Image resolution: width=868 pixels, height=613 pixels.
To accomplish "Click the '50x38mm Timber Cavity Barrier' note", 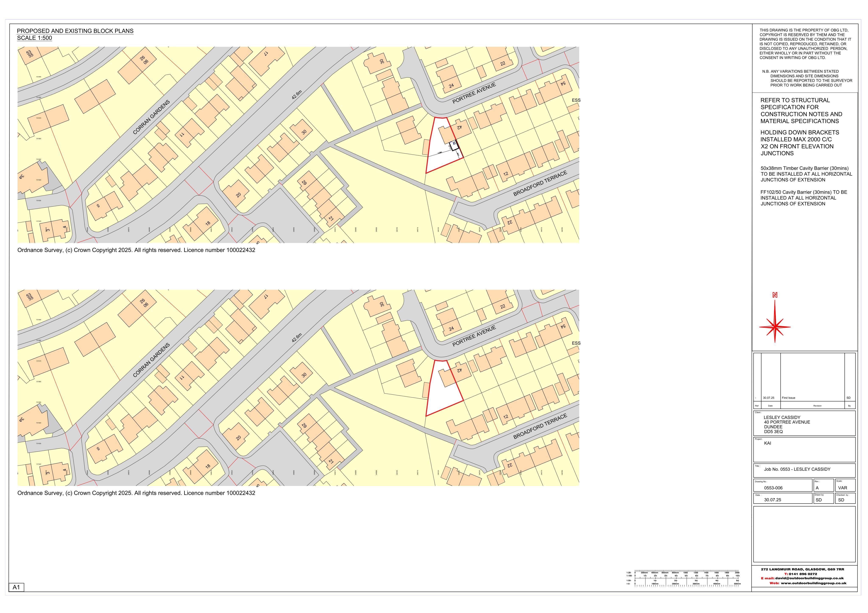I will click(806, 174).
